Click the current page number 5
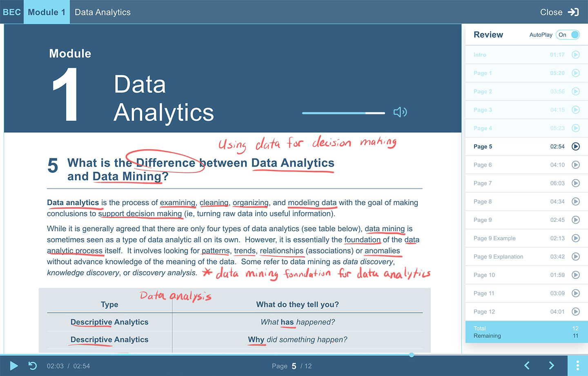Image resolution: width=588 pixels, height=376 pixels. (x=294, y=366)
